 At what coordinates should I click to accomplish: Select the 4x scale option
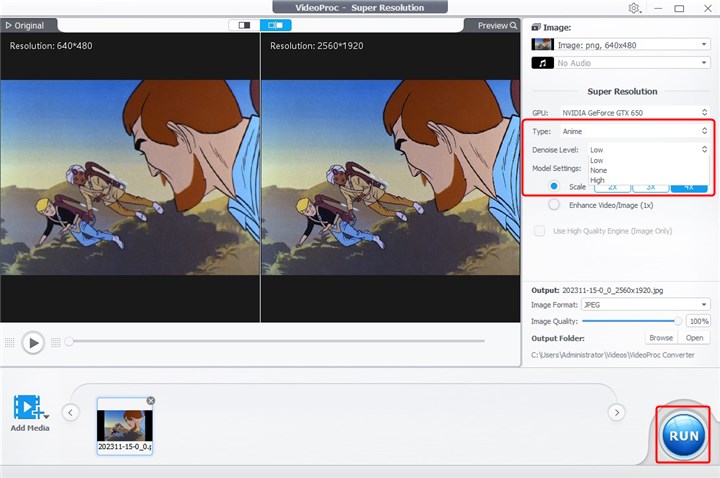point(689,187)
